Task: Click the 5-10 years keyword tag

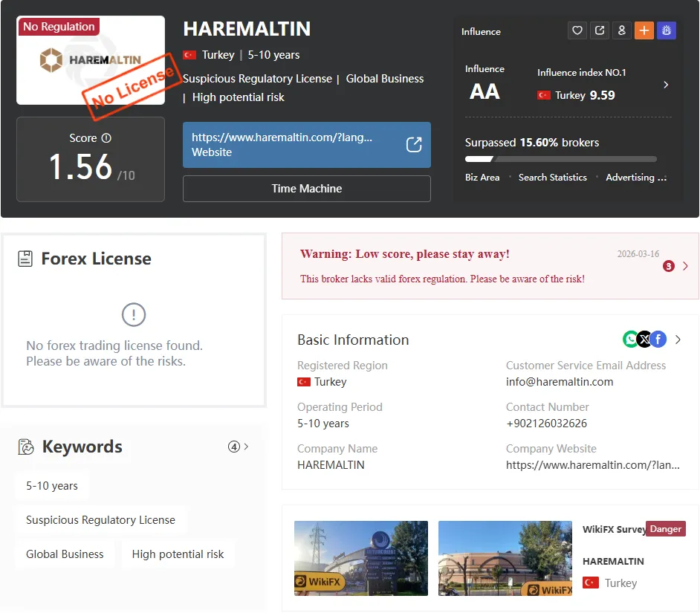Action: point(52,485)
